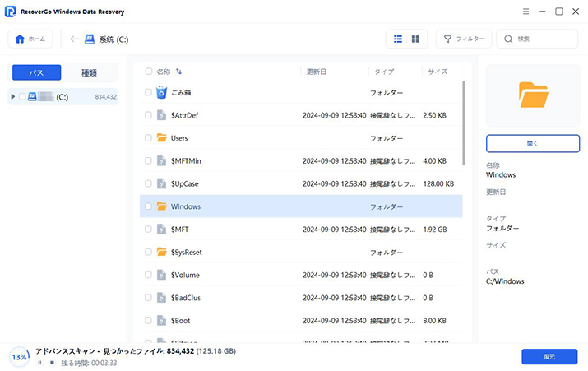Click the タイプ column header
Image resolution: width=588 pixels, height=371 pixels.
pos(384,72)
